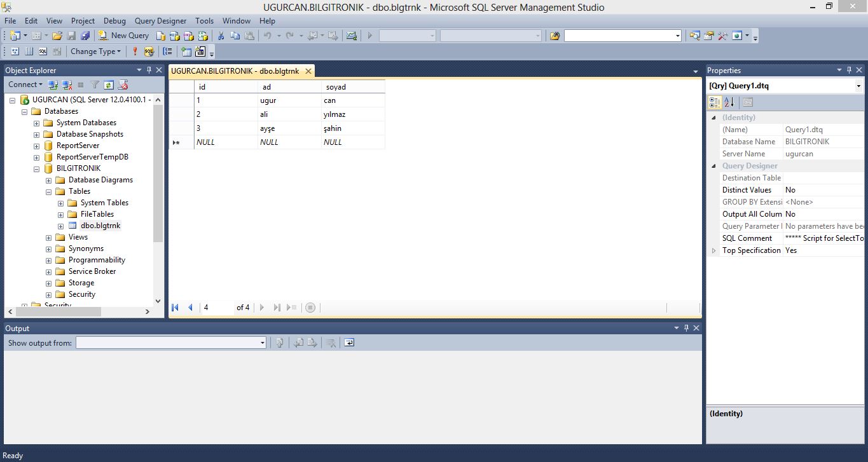
Task: Show the SQL Pane icon
Action: pyautogui.click(x=43, y=51)
